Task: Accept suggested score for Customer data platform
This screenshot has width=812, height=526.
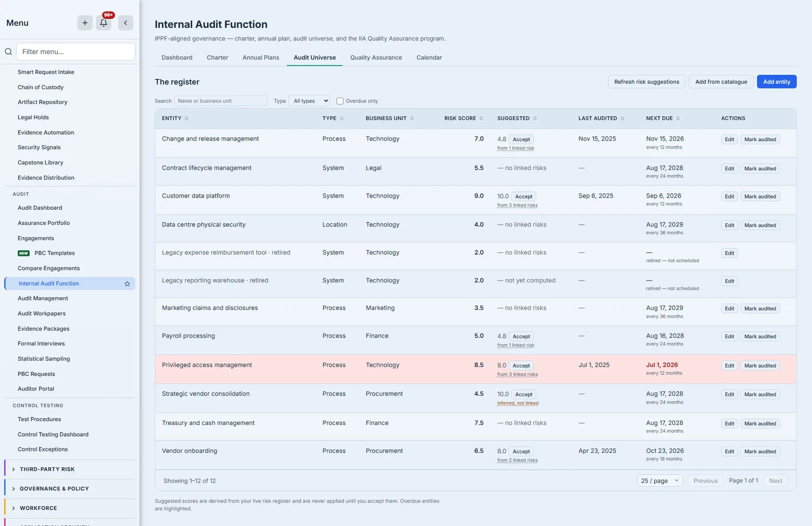Action: 524,197
